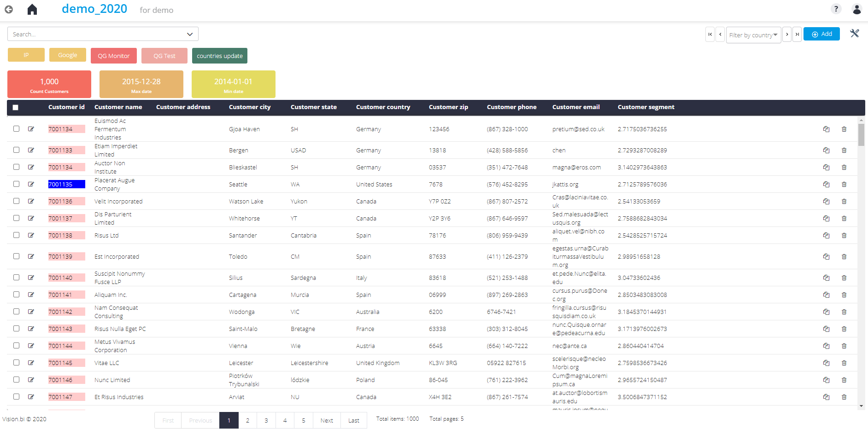Delete the Placerat Augue Company row
This screenshot has height=429, width=868.
(844, 184)
